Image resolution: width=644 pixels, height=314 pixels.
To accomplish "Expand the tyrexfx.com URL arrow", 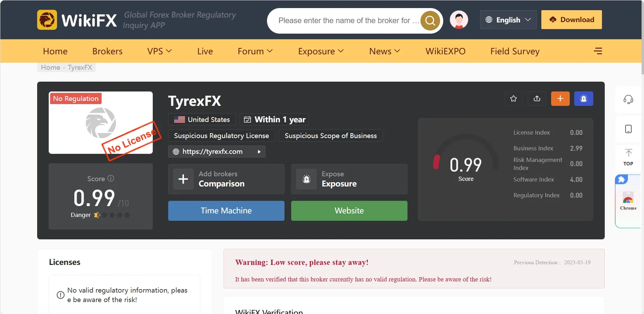I will point(259,152).
